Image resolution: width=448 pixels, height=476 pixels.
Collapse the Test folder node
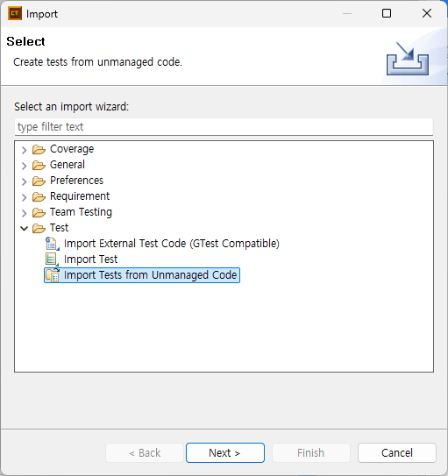click(x=24, y=228)
